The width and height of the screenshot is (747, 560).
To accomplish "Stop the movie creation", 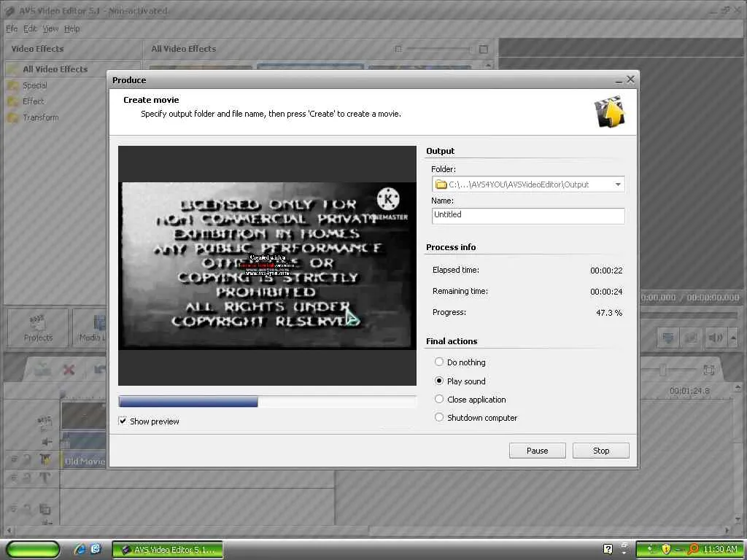I will (601, 451).
